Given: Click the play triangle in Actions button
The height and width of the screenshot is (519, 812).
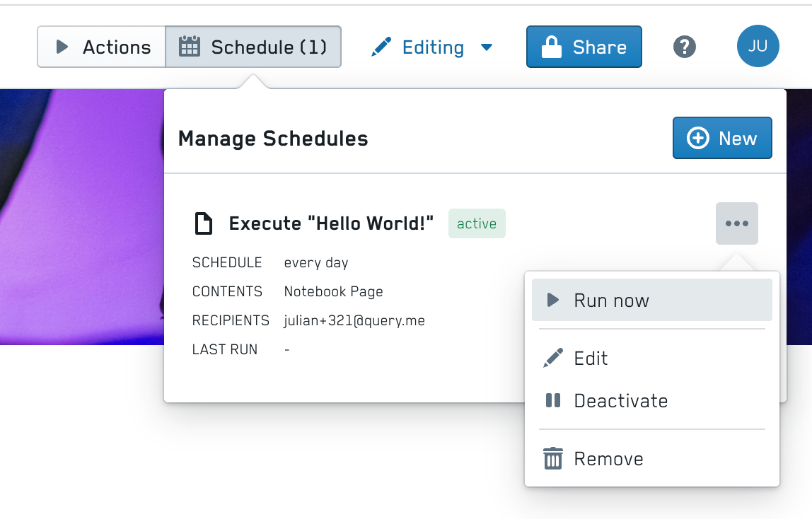Looking at the screenshot, I should click(x=62, y=47).
